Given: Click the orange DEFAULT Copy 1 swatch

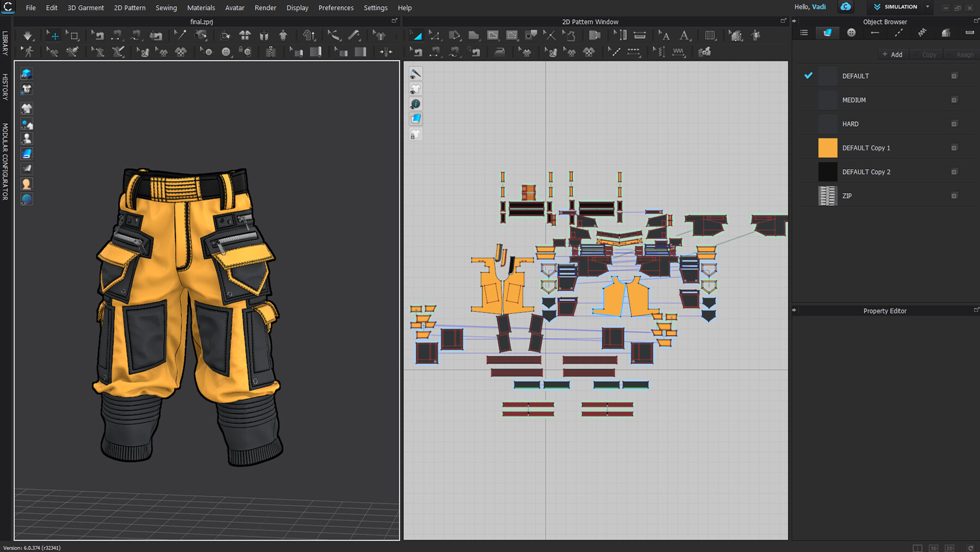Looking at the screenshot, I should (828, 148).
